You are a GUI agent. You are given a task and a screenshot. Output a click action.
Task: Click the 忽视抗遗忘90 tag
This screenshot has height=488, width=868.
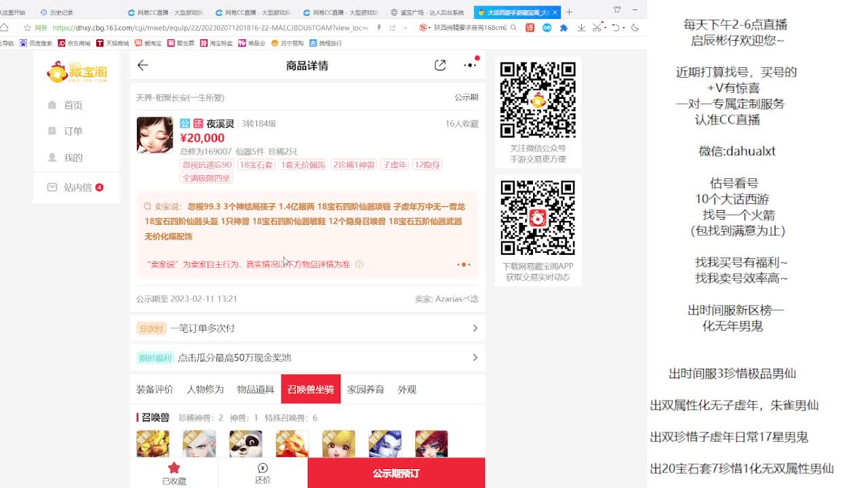click(207, 165)
